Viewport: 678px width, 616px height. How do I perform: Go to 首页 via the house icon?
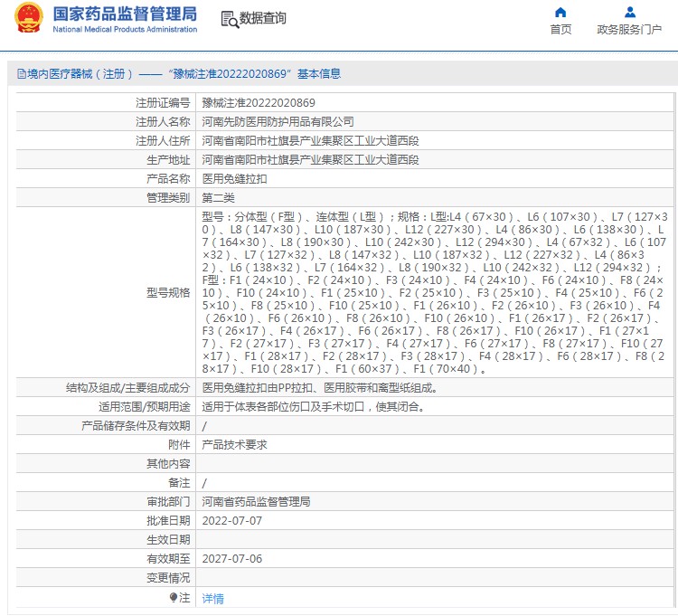560,12
